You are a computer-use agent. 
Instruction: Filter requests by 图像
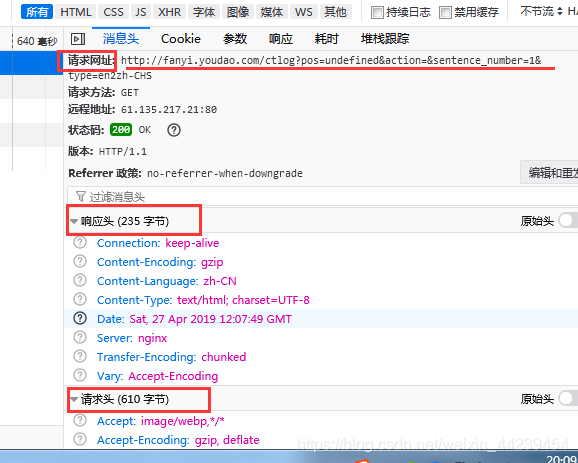238,12
